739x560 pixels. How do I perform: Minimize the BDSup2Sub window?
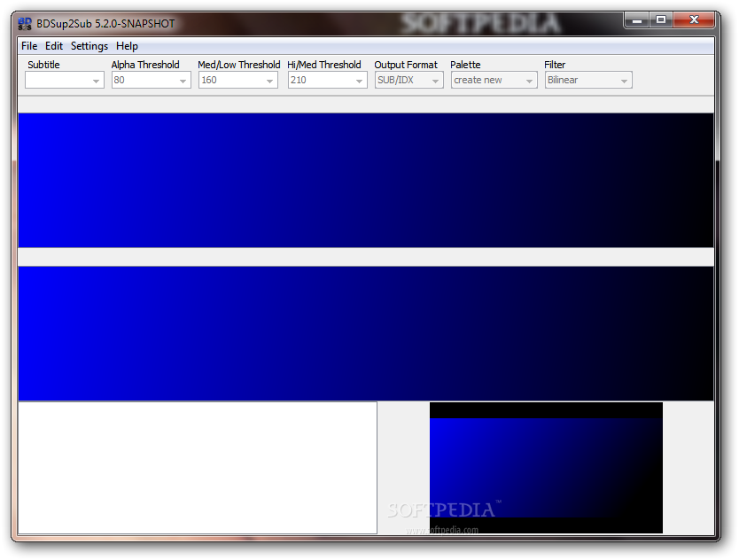coord(637,19)
